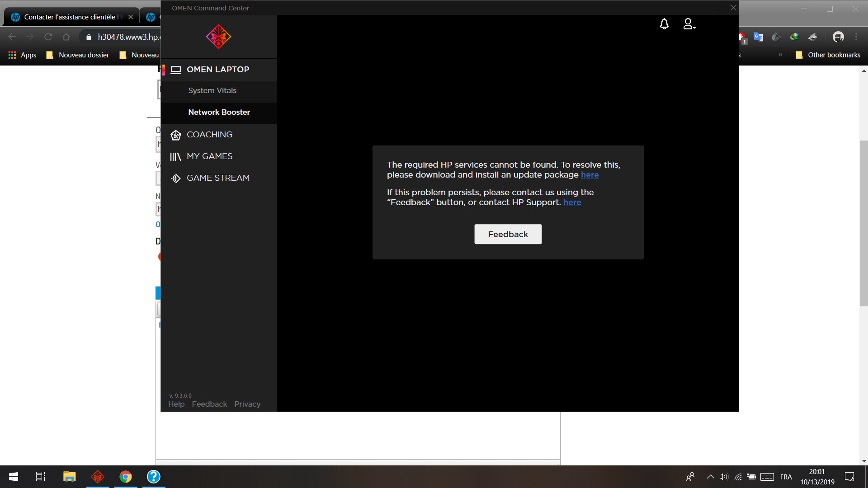Select the OMEN LAPTOP section

pyautogui.click(x=219, y=70)
